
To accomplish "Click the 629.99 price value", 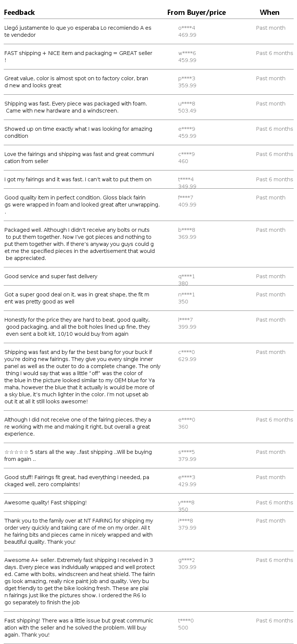I will (x=187, y=359).
